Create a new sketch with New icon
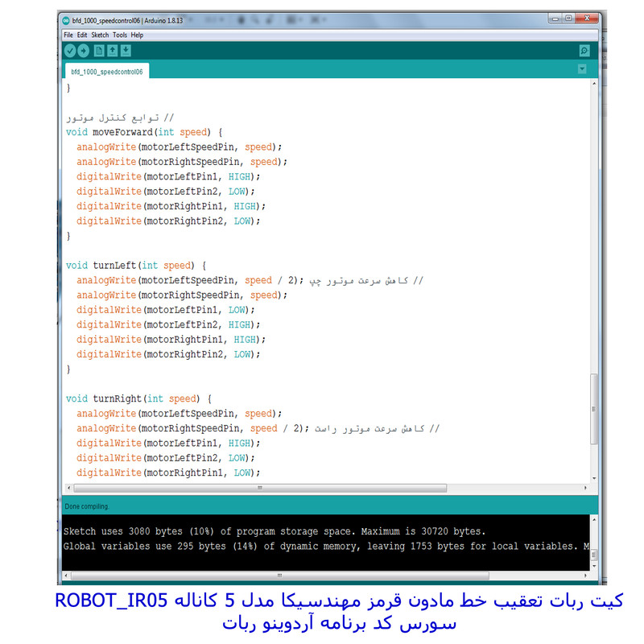 (x=99, y=51)
